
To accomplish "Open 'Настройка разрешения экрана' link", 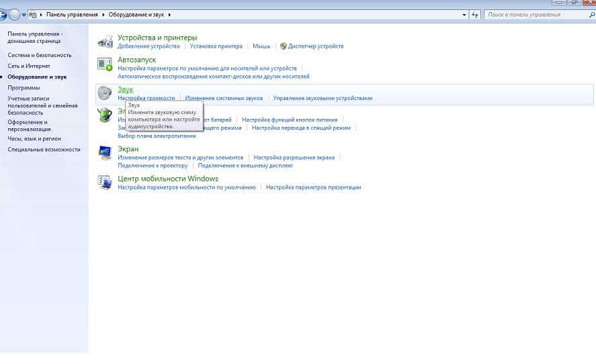I will (x=294, y=157).
